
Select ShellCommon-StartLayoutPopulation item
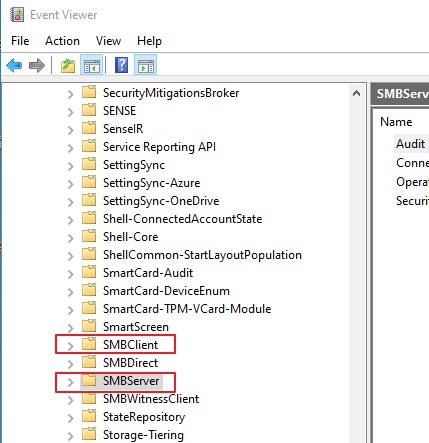coord(202,255)
